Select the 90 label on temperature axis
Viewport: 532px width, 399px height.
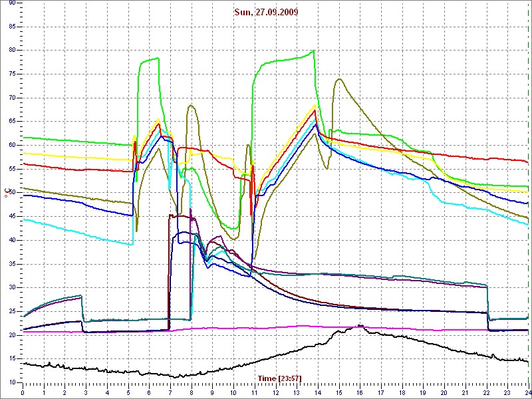[12, 3]
